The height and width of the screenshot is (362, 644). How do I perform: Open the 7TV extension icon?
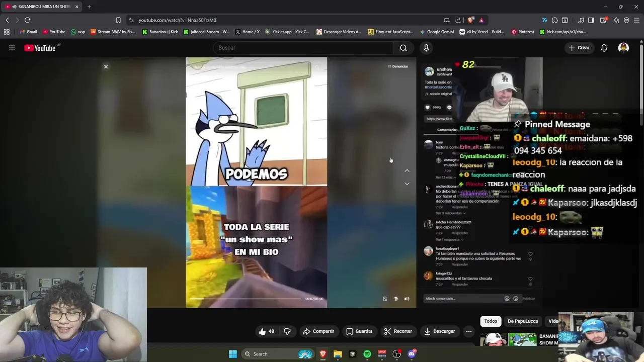[544, 20]
